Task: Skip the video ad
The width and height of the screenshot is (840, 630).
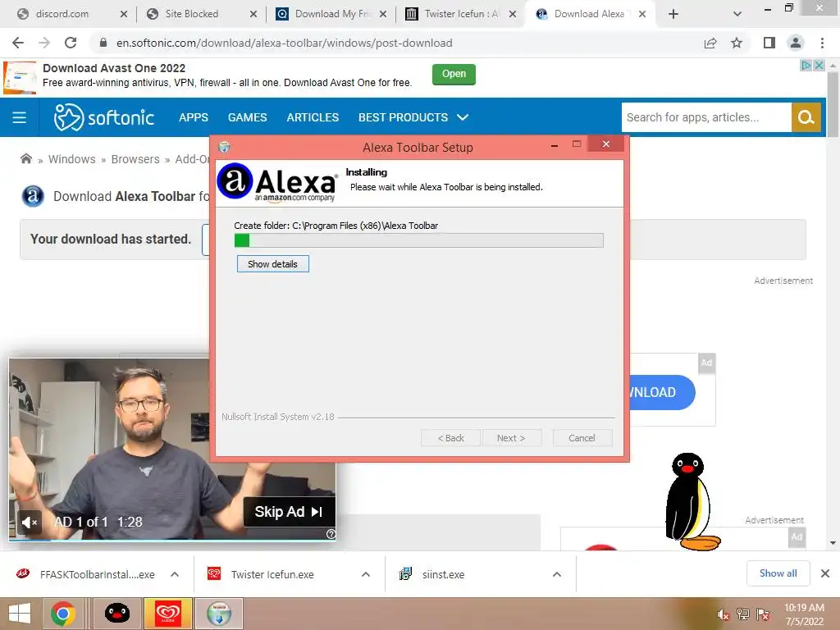Action: (290, 512)
